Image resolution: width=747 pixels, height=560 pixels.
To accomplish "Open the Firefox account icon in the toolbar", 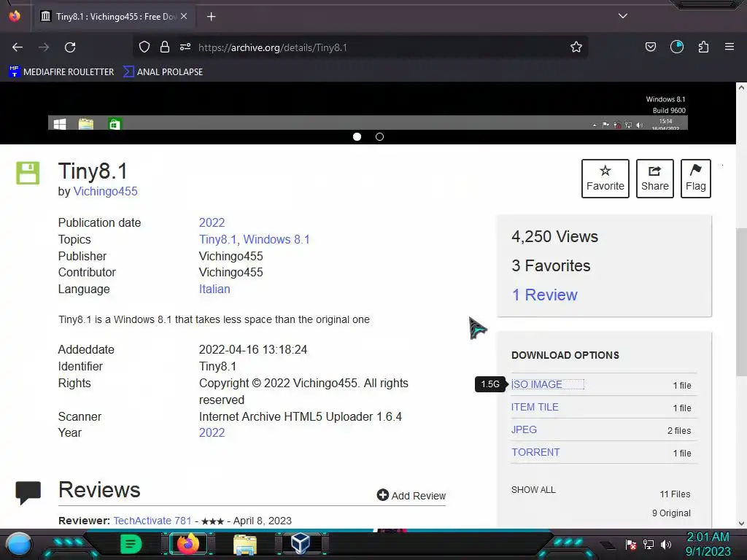I will click(677, 47).
